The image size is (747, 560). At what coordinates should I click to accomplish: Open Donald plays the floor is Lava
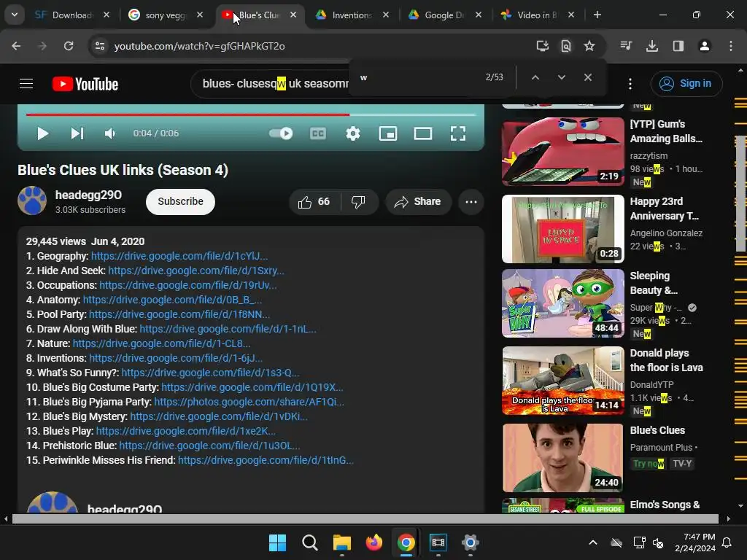(563, 381)
